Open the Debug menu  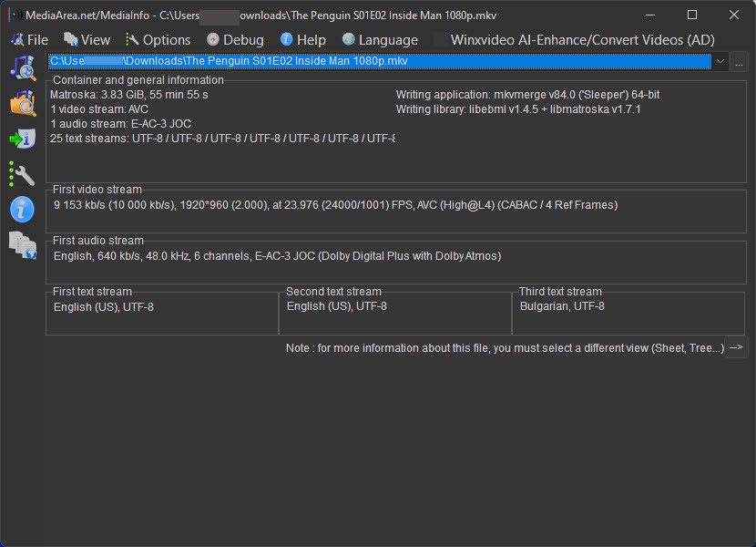[234, 40]
